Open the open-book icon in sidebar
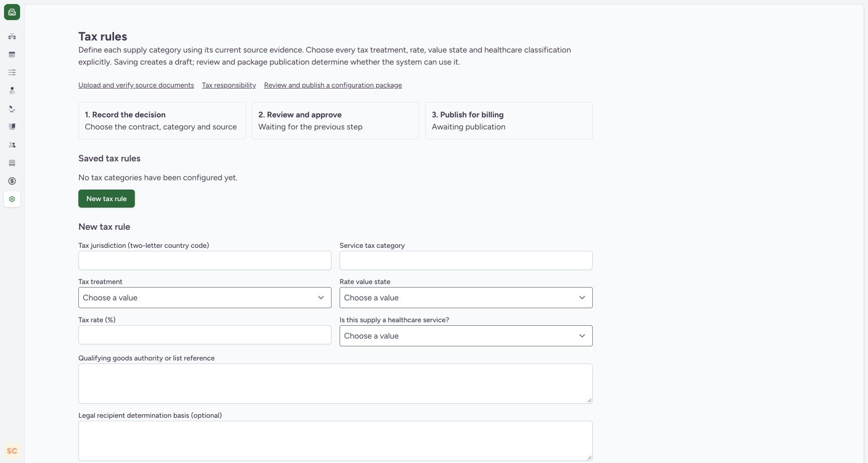Viewport: 868px width, 463px height. pos(12,127)
